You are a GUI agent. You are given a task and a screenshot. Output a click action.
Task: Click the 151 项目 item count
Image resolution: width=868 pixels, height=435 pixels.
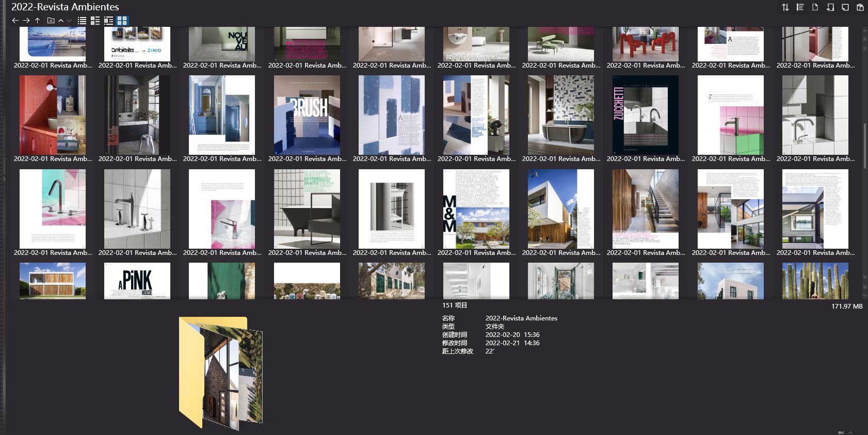point(455,305)
